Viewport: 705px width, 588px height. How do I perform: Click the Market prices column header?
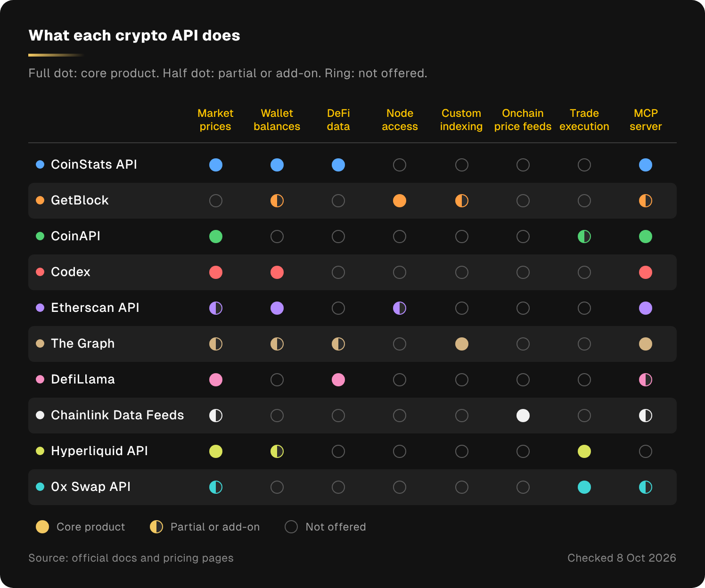pyautogui.click(x=215, y=120)
